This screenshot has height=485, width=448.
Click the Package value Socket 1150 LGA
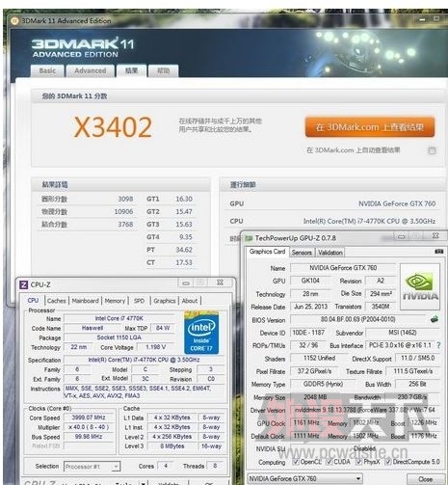[x=119, y=337]
